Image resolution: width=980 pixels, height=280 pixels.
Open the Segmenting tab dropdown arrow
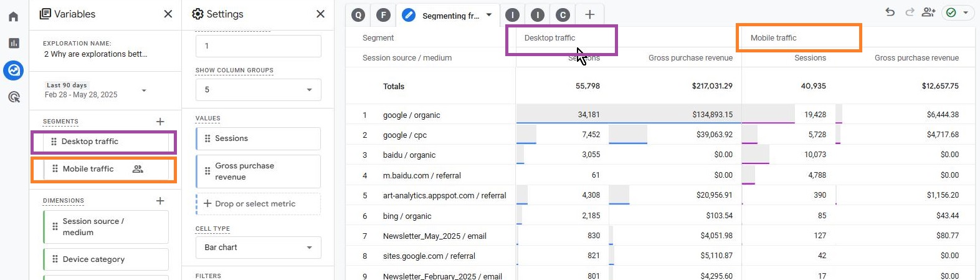tap(489, 15)
